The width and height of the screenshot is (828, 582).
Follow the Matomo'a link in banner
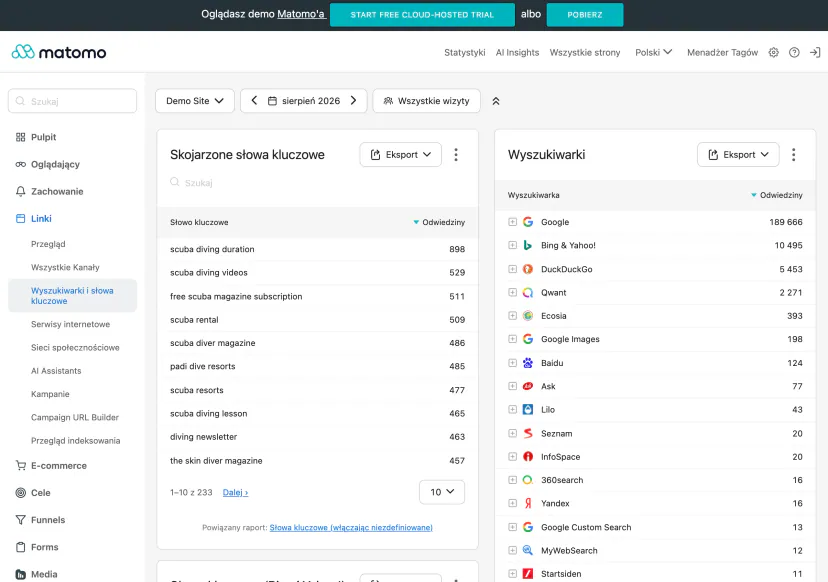301,14
